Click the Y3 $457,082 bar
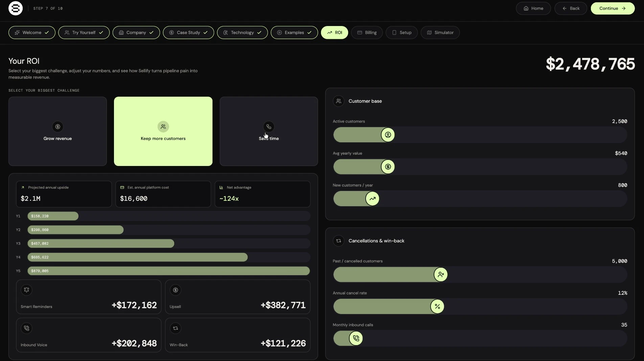This screenshot has height=361, width=644. (x=101, y=243)
